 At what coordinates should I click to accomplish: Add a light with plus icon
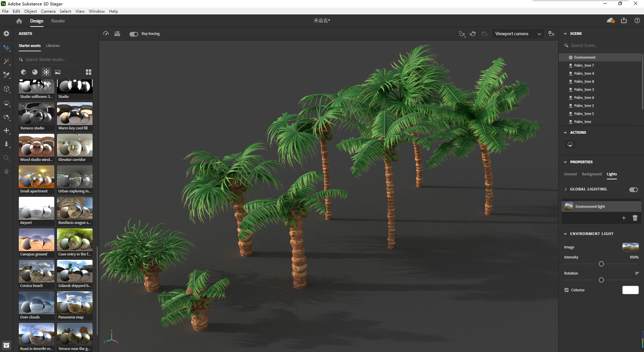(624, 218)
